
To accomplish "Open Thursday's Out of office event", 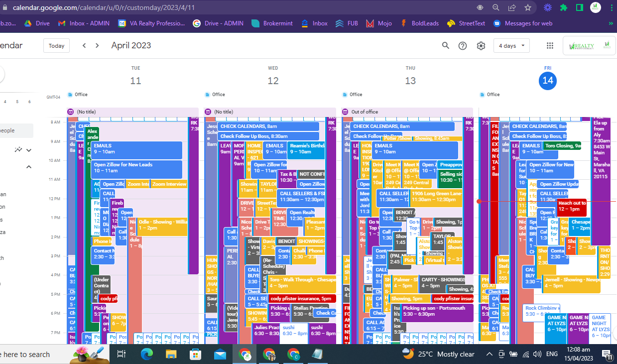I will point(407,112).
